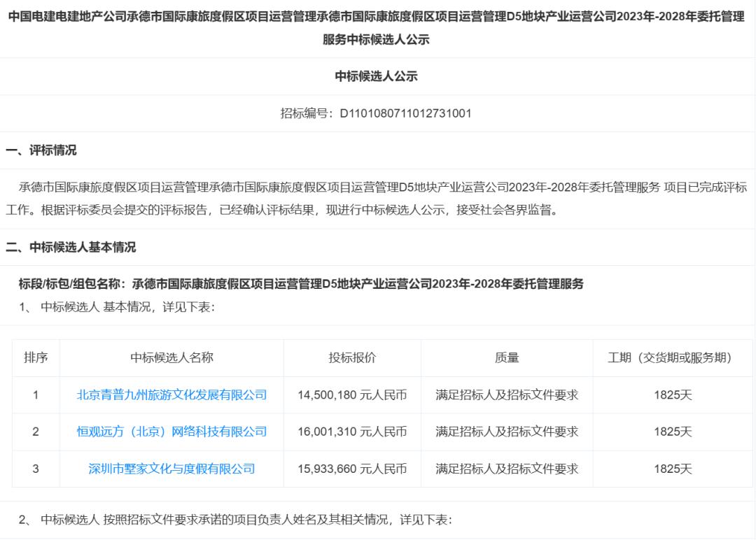Click the 投标报价 column header

[352, 357]
